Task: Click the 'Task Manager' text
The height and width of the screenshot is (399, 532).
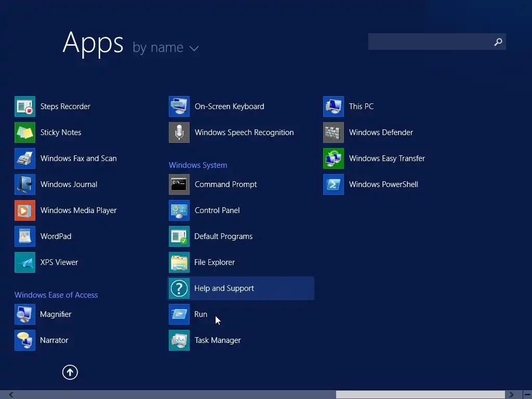Action: point(218,340)
